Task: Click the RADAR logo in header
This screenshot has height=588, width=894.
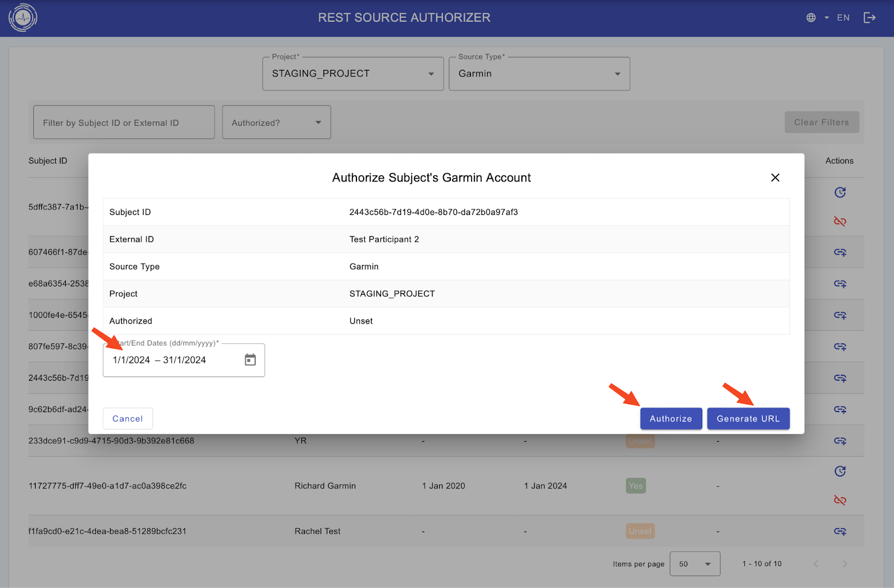Action: (23, 18)
